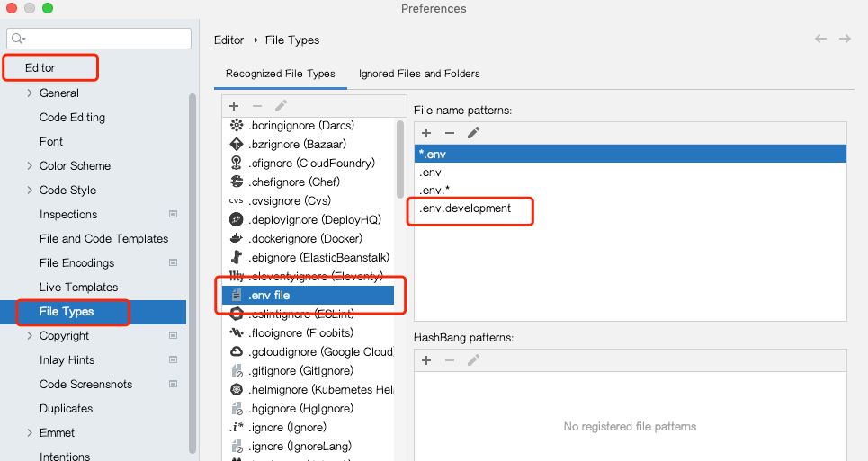The image size is (868, 461).
Task: Select .ignore (IgnoreLang) file type
Action: click(308, 446)
